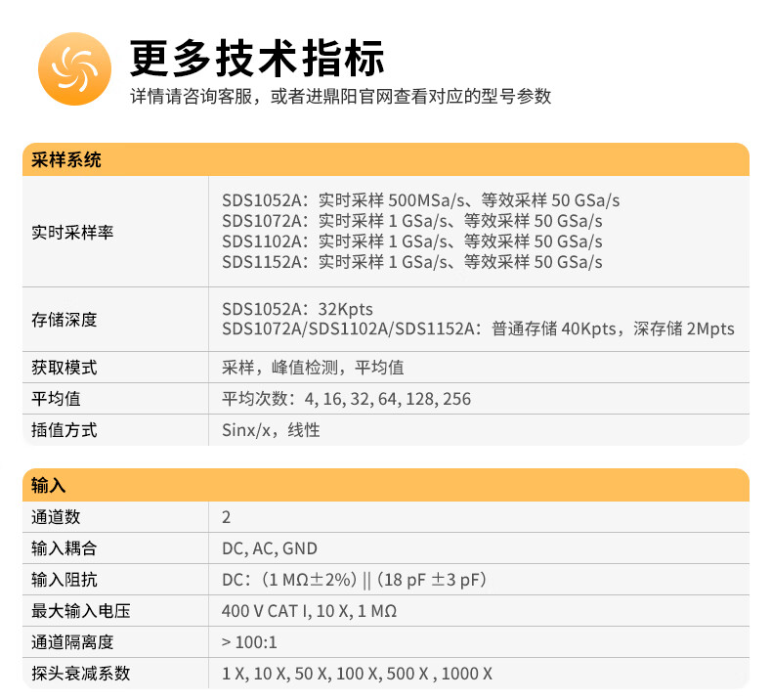Click the 实时采样率 row label
Screen dimensions: 772x700
point(72,232)
